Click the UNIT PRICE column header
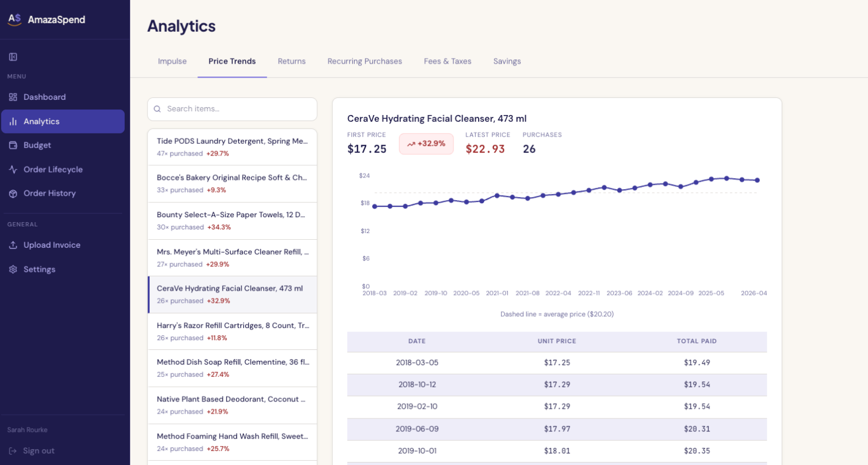The width and height of the screenshot is (868, 465). 557,341
